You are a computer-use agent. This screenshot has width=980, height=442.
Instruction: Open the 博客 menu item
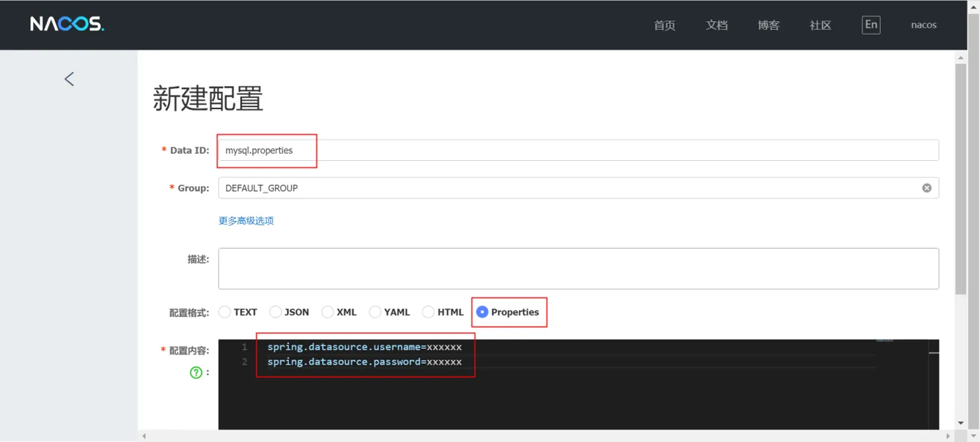[x=769, y=25]
